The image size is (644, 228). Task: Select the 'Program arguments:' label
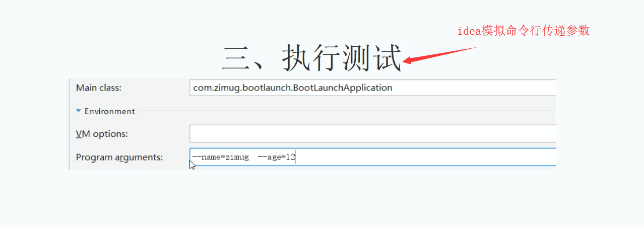(119, 157)
